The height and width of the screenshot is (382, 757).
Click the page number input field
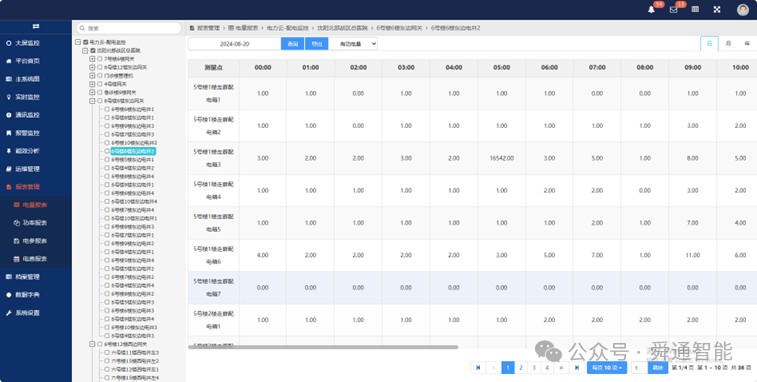(x=639, y=368)
